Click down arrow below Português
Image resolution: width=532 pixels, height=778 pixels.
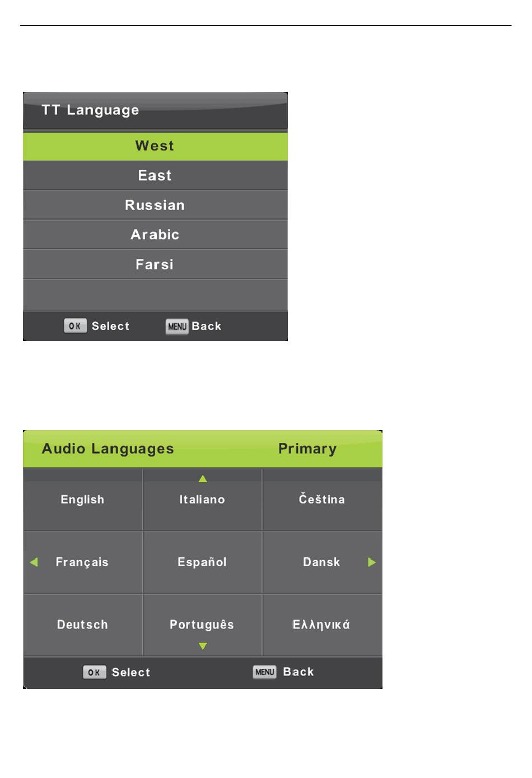203,646
